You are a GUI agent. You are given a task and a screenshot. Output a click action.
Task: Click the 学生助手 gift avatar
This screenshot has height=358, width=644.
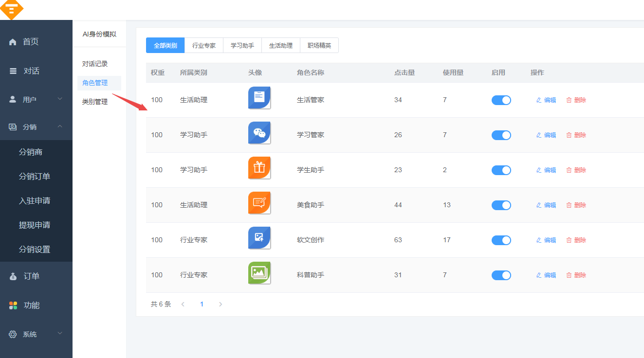pyautogui.click(x=259, y=168)
